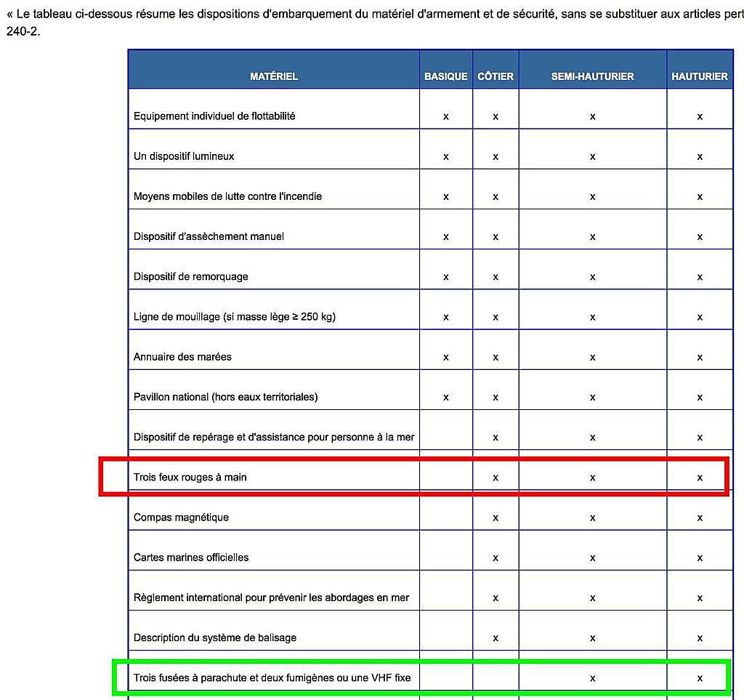Click HAUTURIER x for Description du système de balisage
This screenshot has height=700, width=744.
pos(700,638)
